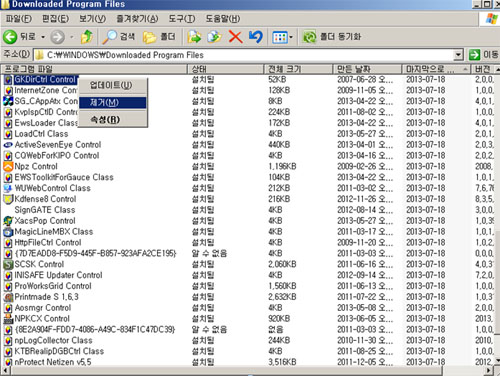Screen dimensions: 500x376
Task: Click the green Go arrow button
Action: point(474,55)
